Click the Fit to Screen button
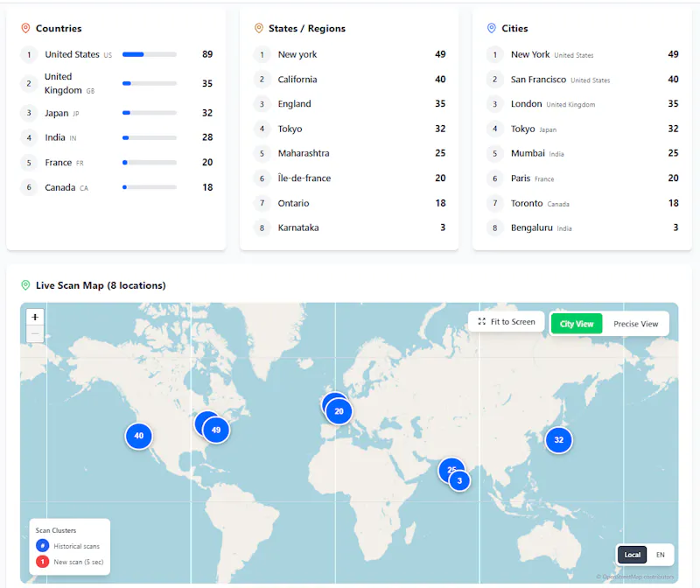This screenshot has width=700, height=588. tap(507, 321)
